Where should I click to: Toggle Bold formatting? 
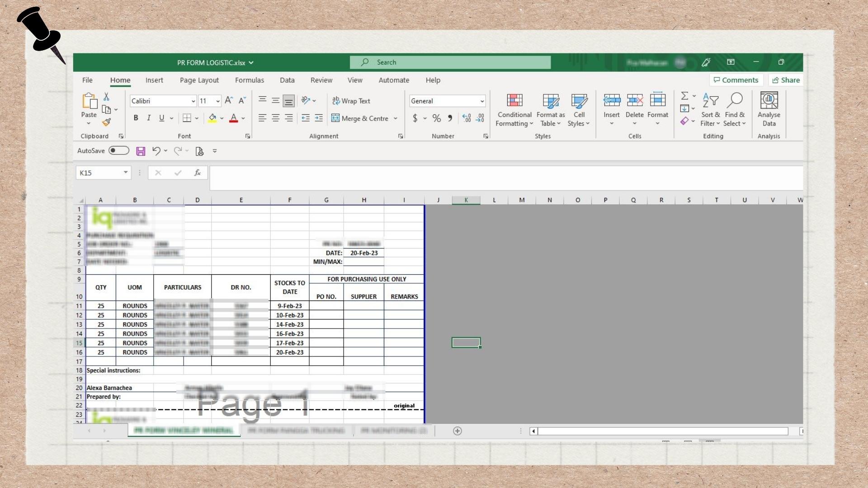coord(136,118)
